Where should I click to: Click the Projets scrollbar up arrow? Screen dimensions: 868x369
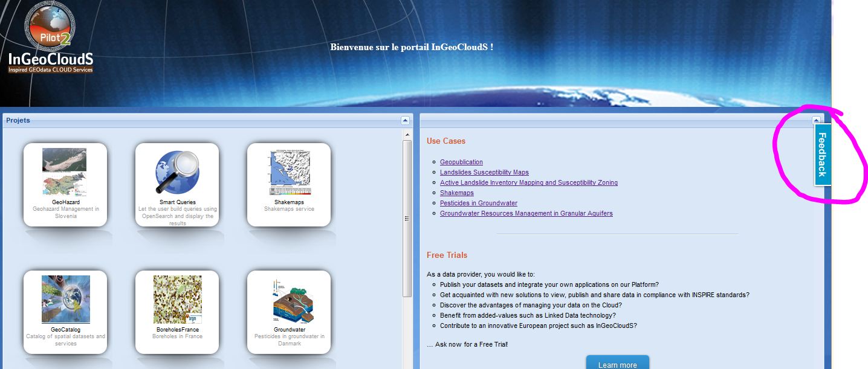coord(407,134)
